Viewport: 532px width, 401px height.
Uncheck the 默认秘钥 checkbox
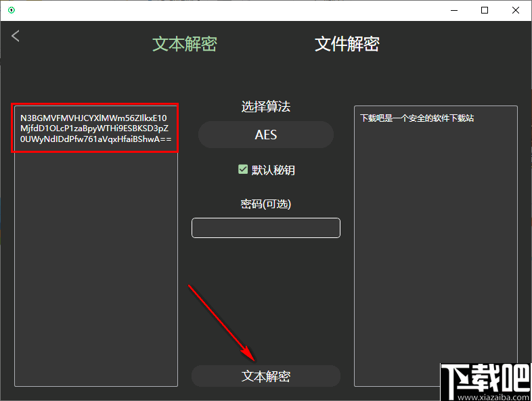pyautogui.click(x=243, y=169)
